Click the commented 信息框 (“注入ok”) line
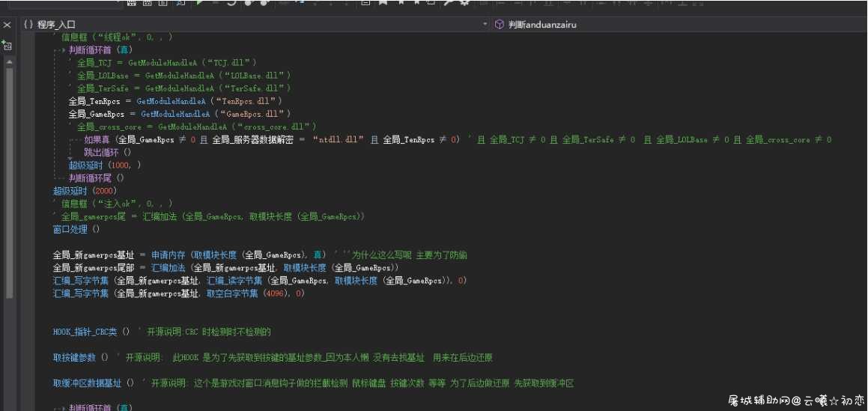Screen dimensions: 868x411 coord(112,203)
